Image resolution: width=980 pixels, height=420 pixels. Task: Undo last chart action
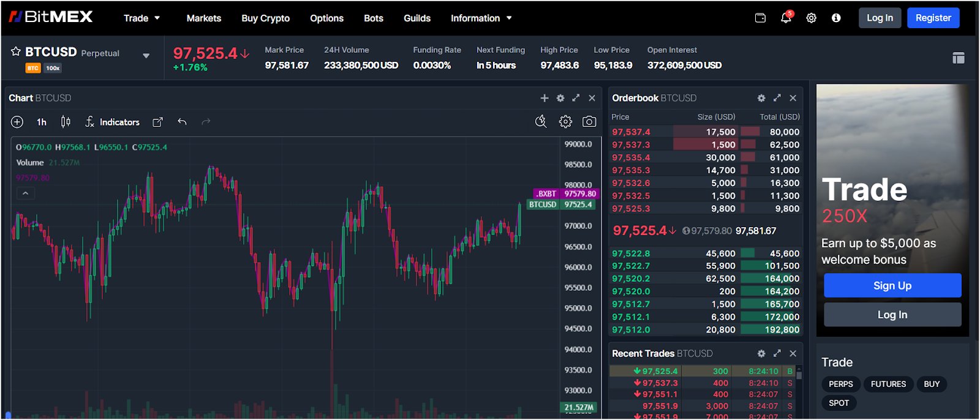click(182, 122)
